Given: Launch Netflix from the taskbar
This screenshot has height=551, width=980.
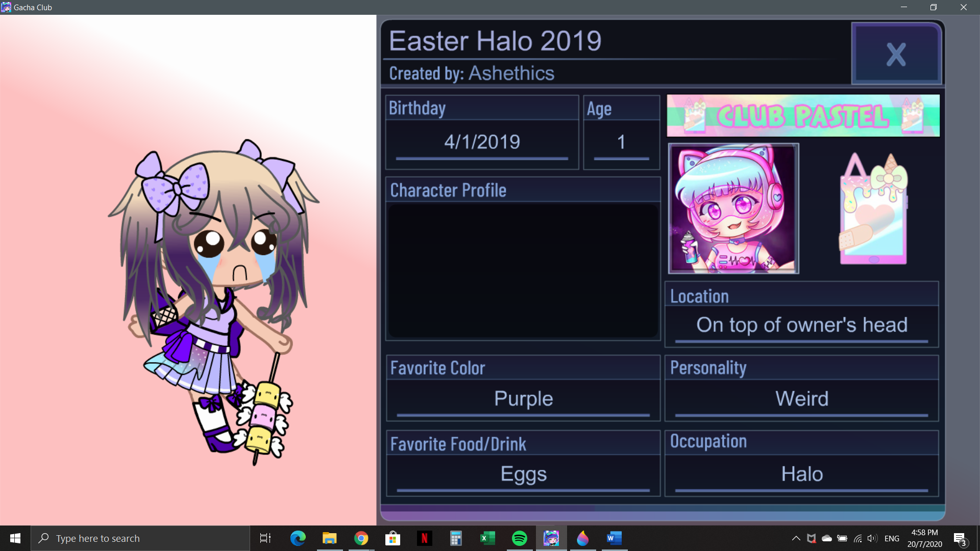Looking at the screenshot, I should (424, 538).
